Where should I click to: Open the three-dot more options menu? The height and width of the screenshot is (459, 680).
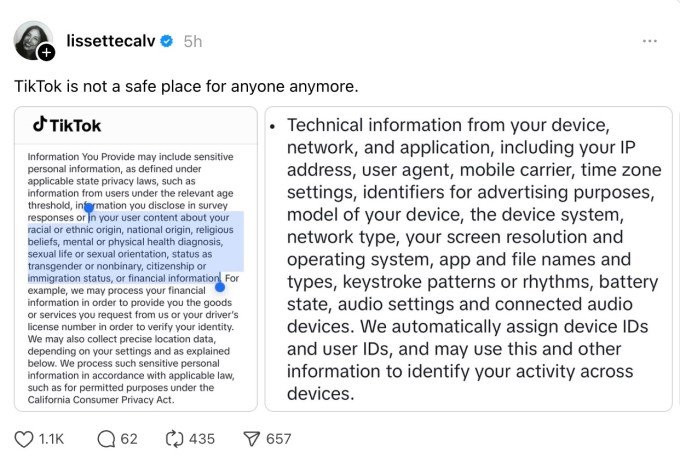(x=650, y=41)
